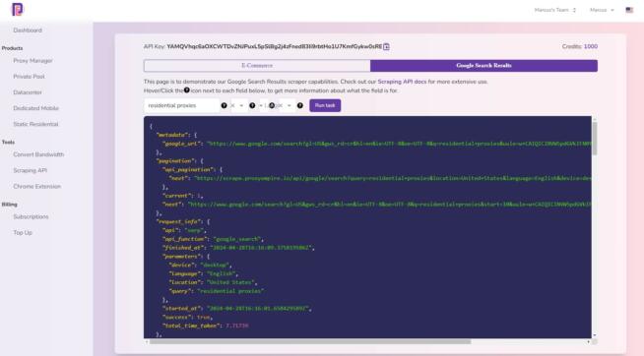The width and height of the screenshot is (644, 356).
Task: Click the Billing section heading
Action: coord(10,205)
